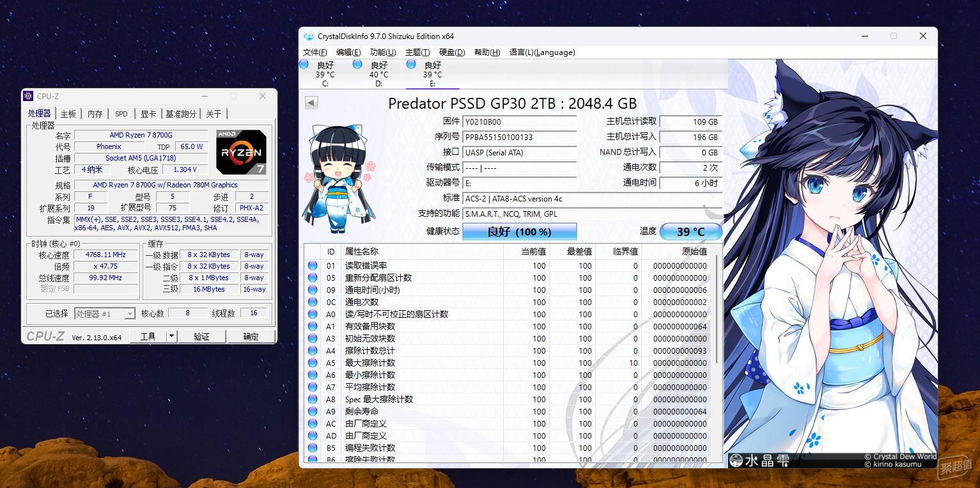Viewport: 980px width, 488px height.
Task: Open the 文件(F) menu
Action: click(315, 52)
